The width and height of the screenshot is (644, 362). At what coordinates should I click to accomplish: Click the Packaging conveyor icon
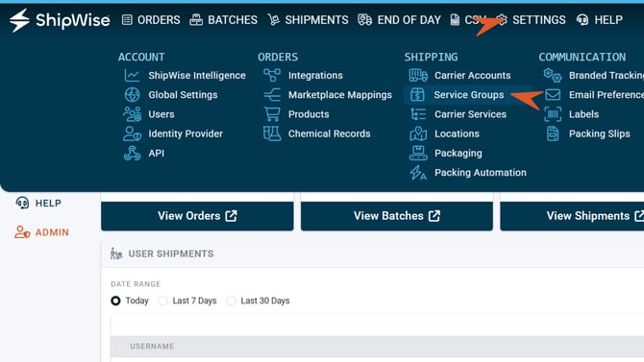tap(418, 153)
